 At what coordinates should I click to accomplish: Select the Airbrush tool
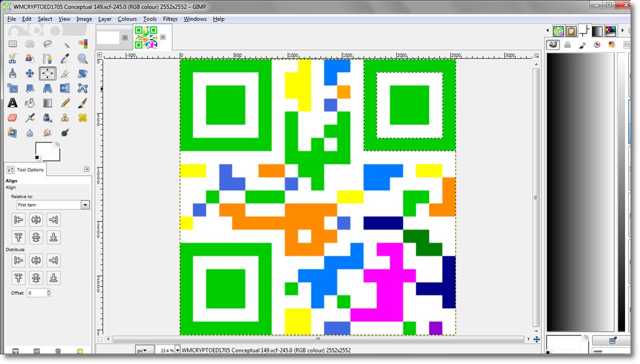(30, 118)
